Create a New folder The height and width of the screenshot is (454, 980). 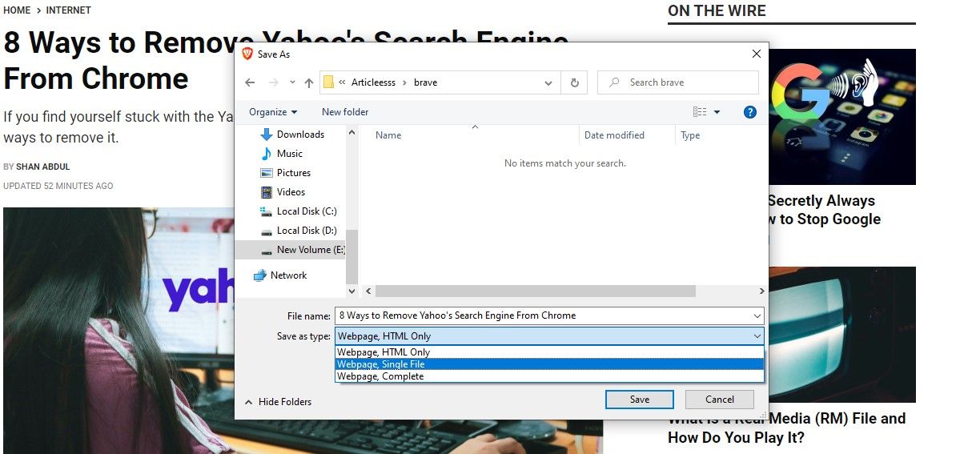[x=345, y=112]
